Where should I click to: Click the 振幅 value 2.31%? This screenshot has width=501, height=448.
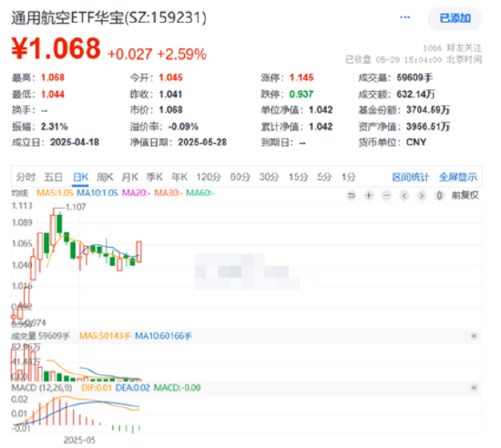point(55,127)
